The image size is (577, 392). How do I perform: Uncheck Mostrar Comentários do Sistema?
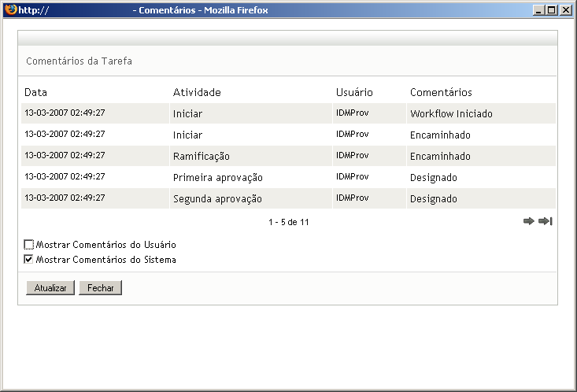[30, 259]
